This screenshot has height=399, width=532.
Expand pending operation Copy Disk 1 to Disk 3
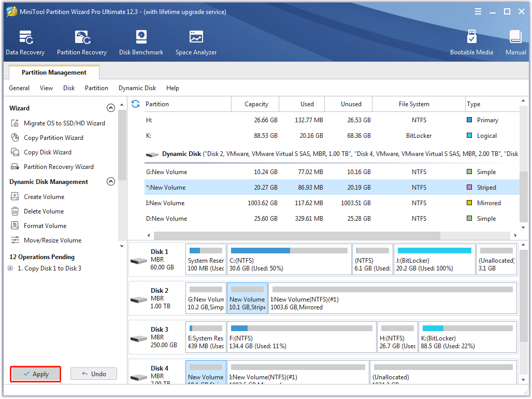click(10, 268)
